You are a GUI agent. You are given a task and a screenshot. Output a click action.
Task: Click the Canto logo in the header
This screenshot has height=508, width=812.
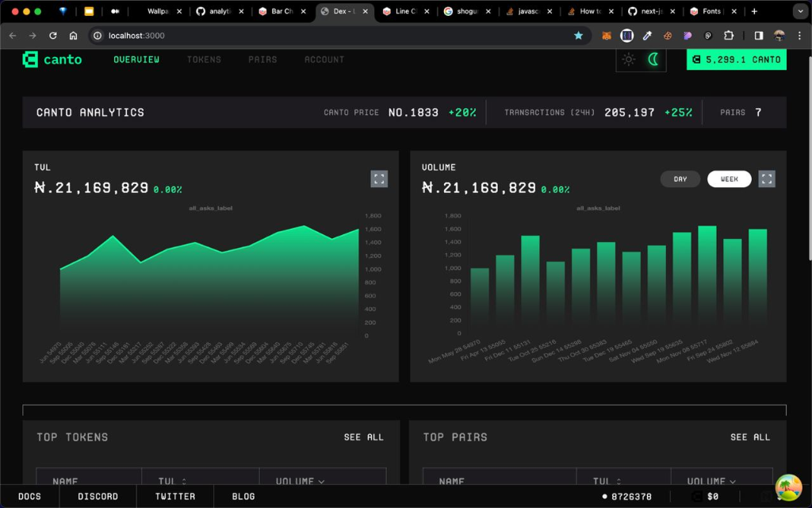click(52, 60)
